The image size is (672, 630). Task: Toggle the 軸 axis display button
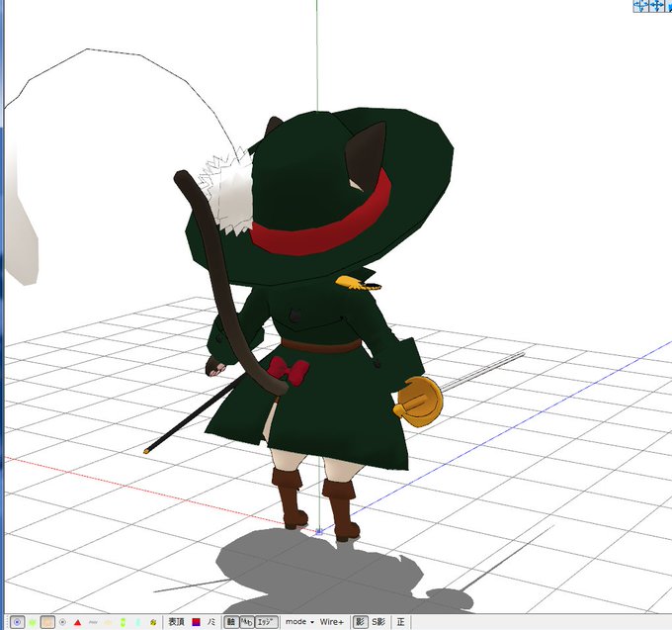231,622
